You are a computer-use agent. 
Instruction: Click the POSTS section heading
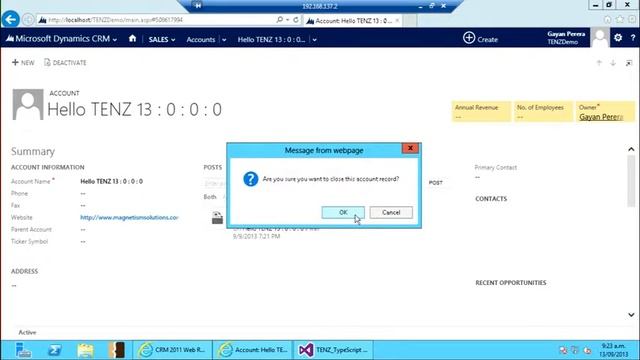(x=213, y=167)
